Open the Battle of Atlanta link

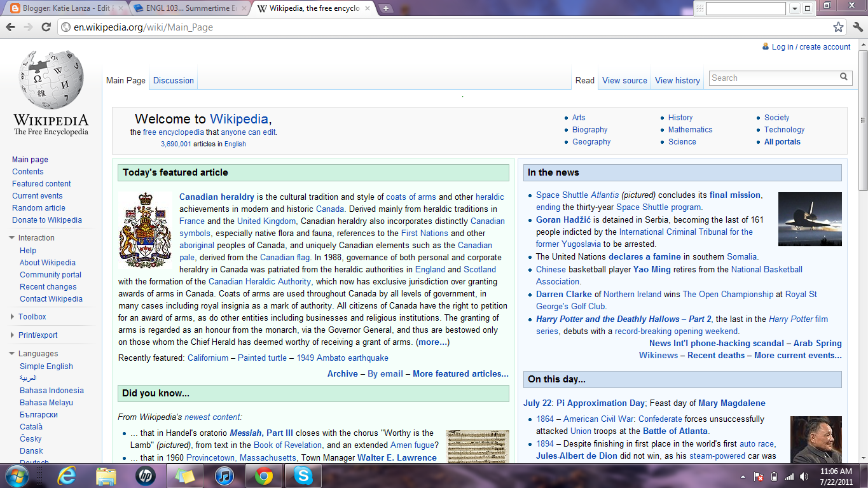point(675,431)
